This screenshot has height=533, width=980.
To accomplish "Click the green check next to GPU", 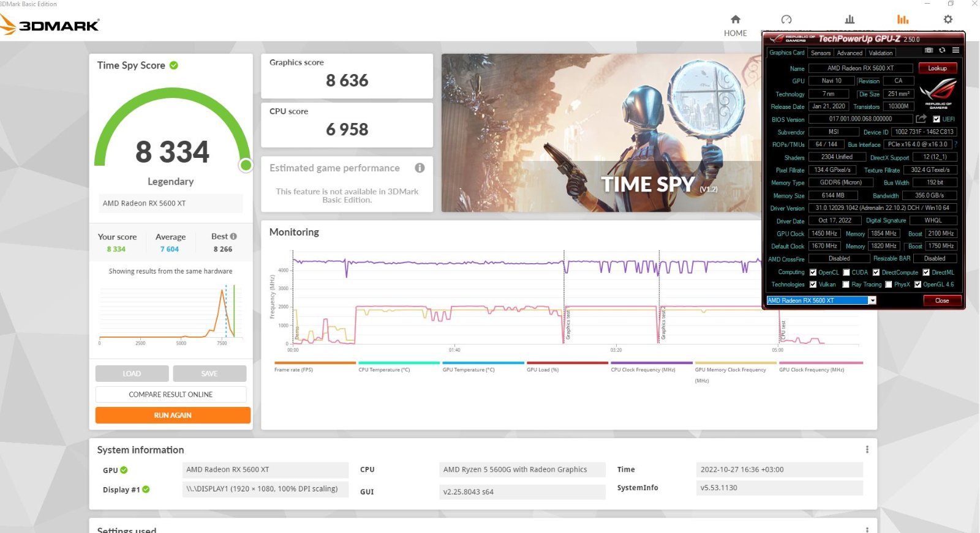I will tap(124, 470).
